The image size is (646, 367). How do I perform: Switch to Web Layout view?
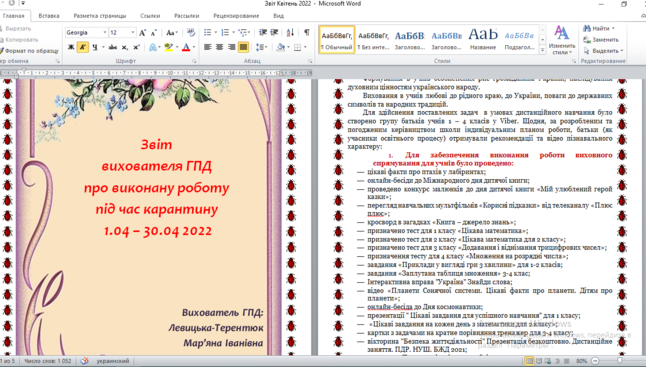pos(548,361)
